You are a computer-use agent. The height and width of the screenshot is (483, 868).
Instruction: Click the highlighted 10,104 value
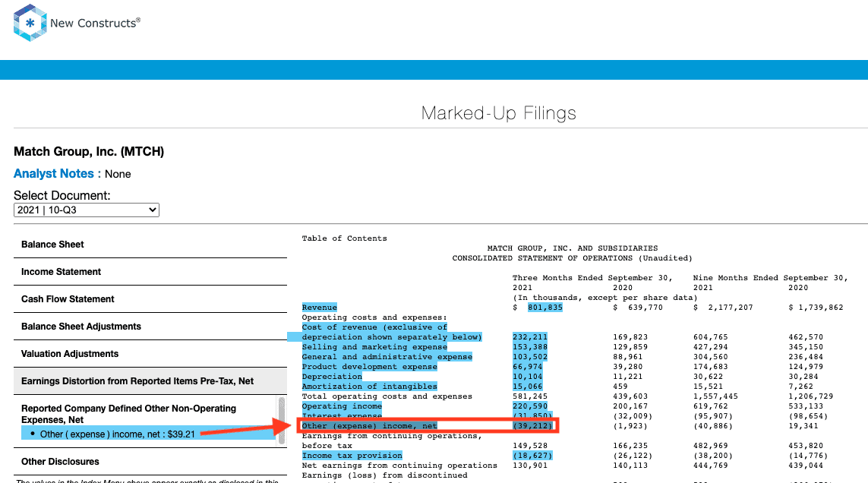click(528, 377)
